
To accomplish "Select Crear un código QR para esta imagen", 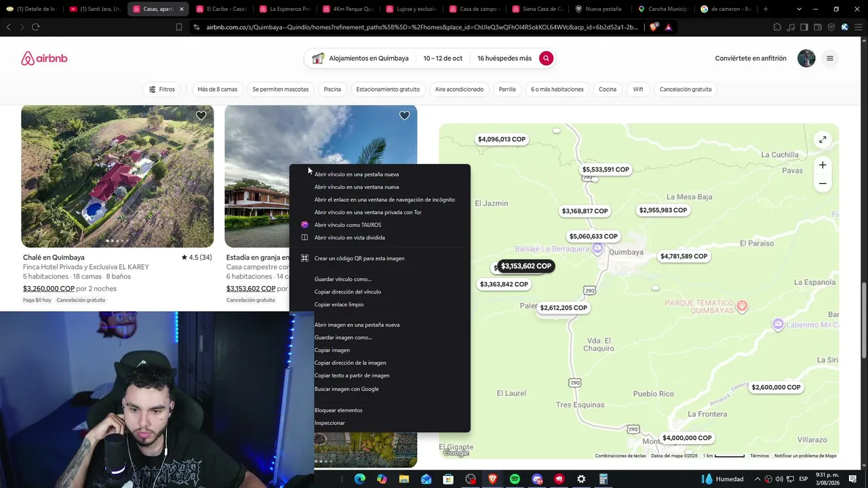I will [x=380, y=258].
